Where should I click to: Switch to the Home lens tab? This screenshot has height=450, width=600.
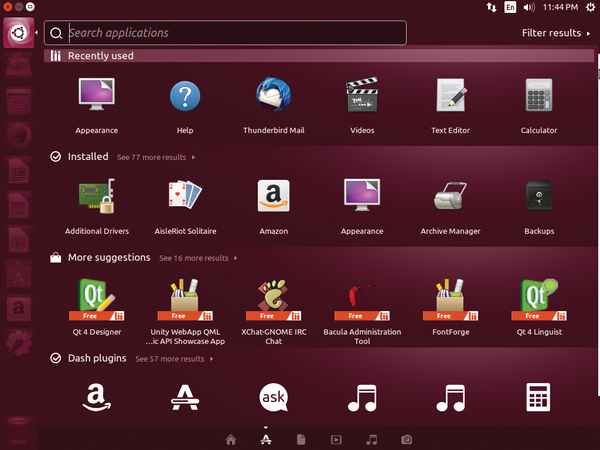231,439
